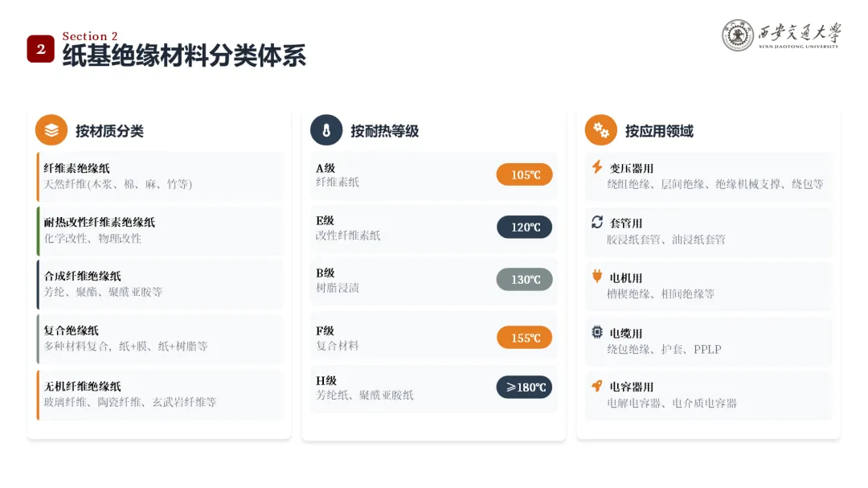
Task: Click the orange 105℃ temperature badge
Action: pos(524,174)
